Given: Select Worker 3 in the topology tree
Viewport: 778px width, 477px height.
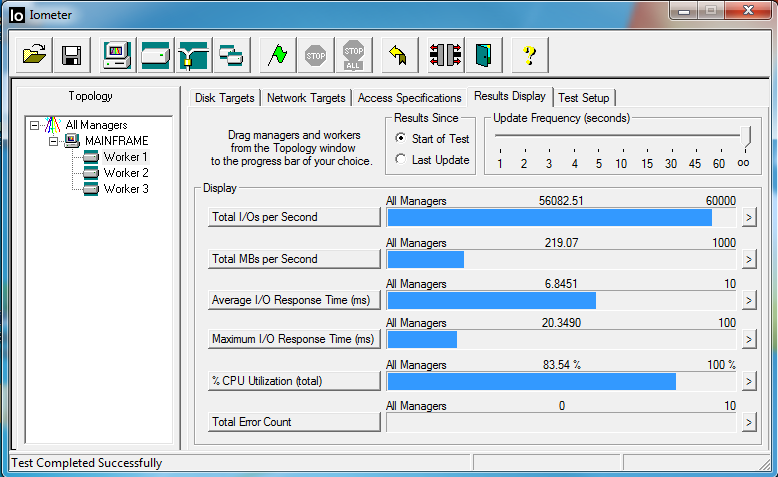Looking at the screenshot, I should (x=126, y=189).
